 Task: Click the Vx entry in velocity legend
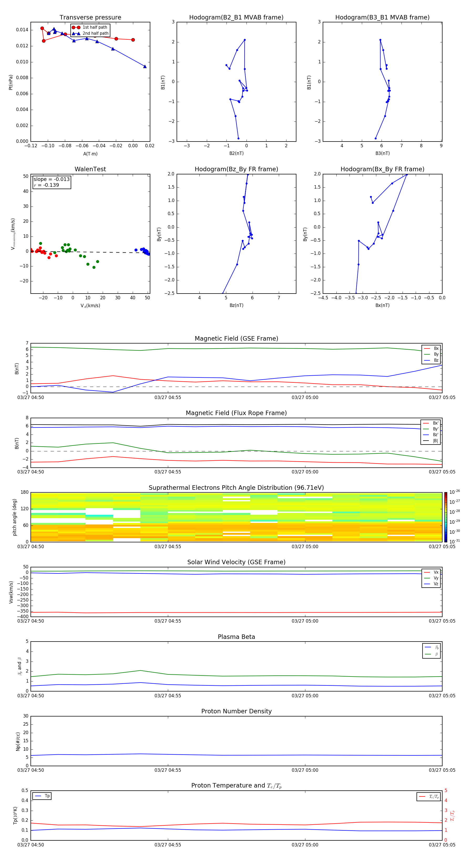pos(431,572)
